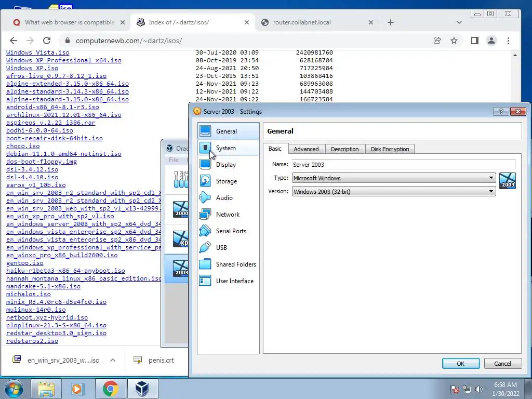The image size is (532, 399).
Task: Reload the Chrome page
Action: tap(47, 41)
